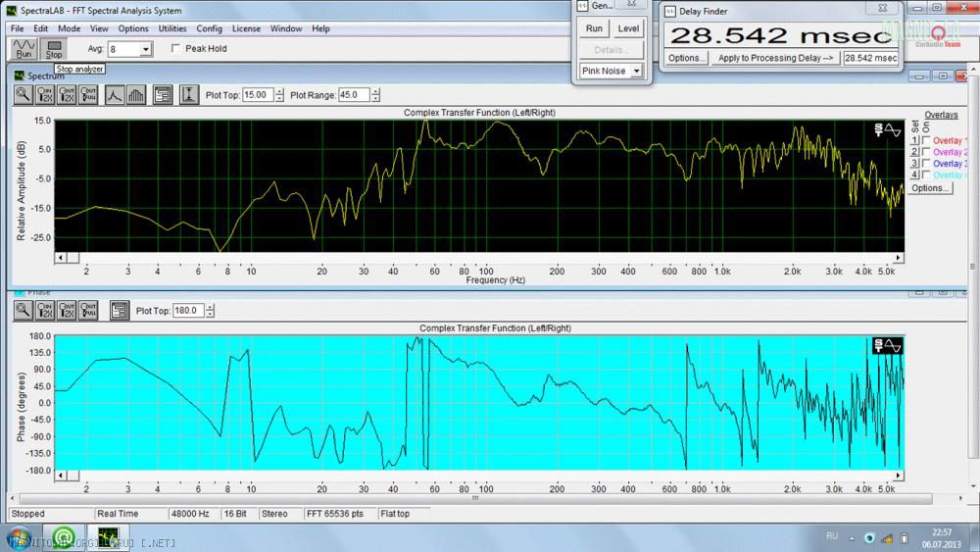Increase Phase Plot Top spinner up arrow

210,306
